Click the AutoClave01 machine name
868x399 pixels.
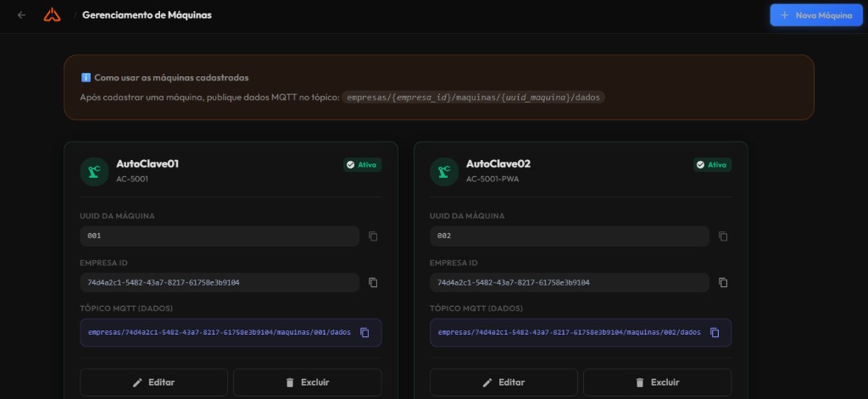[x=147, y=163]
